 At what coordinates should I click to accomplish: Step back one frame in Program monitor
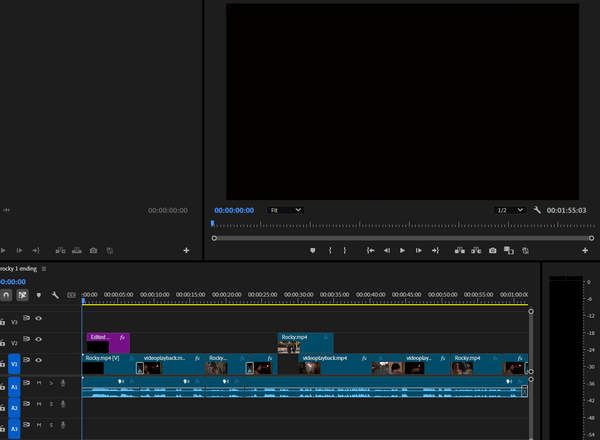pyautogui.click(x=387, y=251)
